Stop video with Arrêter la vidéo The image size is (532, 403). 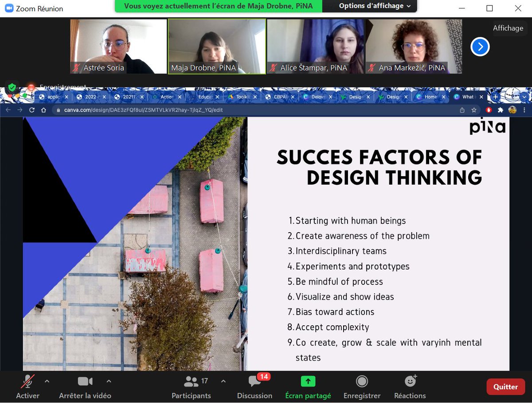pyautogui.click(x=85, y=387)
